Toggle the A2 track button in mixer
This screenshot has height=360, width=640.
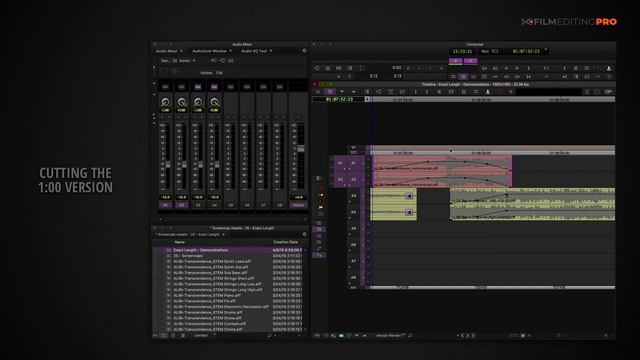(182, 205)
